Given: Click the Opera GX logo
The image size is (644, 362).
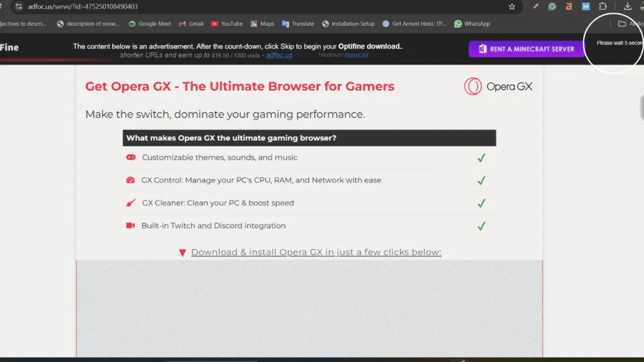Looking at the screenshot, I should click(498, 87).
